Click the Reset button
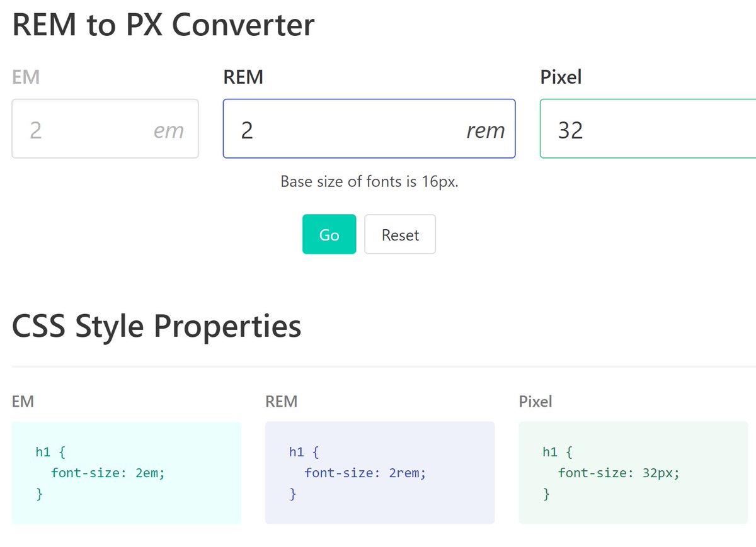 tap(400, 234)
